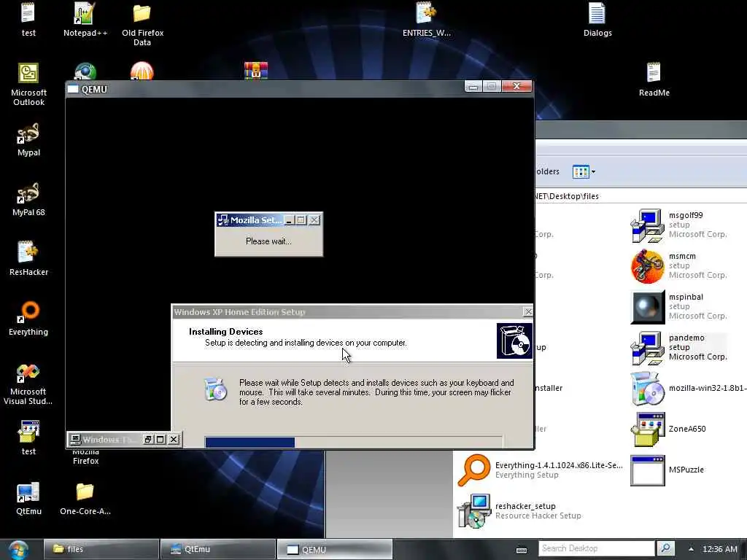Viewport: 747px width, 560px height.
Task: Open the Old Firefox Data folder
Action: pos(142,24)
